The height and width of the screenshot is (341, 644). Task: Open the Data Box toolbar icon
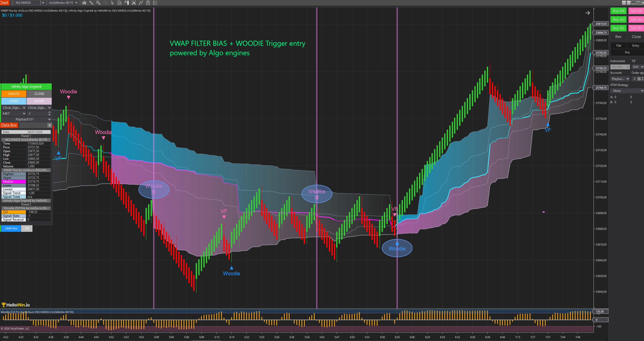tap(119, 3)
